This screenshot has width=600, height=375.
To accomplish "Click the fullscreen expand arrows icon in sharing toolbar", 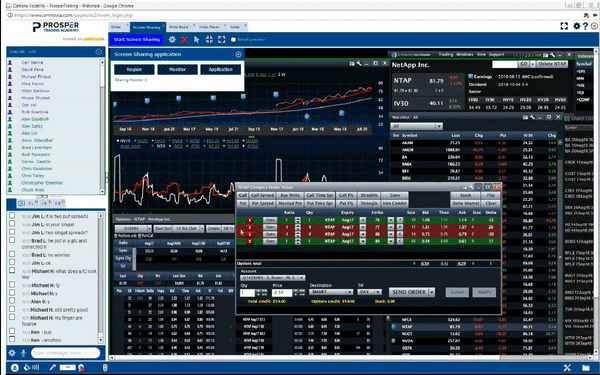I will (222, 39).
